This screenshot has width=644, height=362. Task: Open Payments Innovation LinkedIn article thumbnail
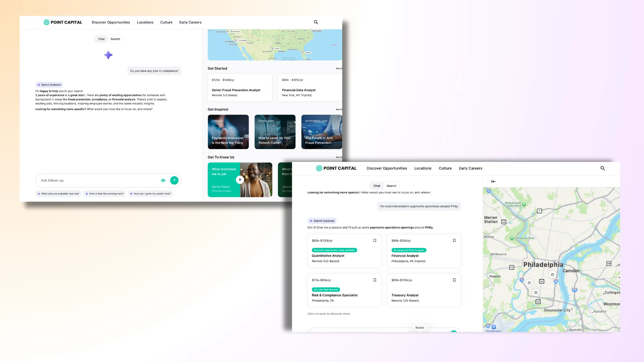(x=228, y=132)
